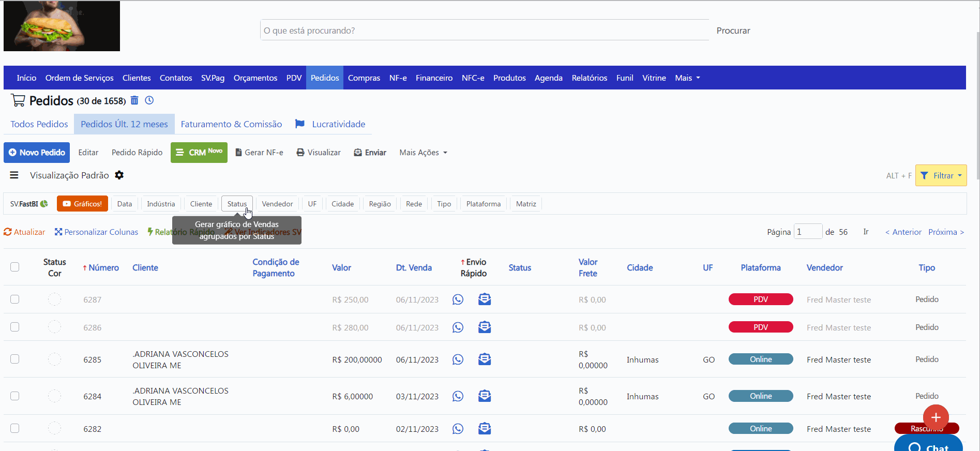The height and width of the screenshot is (451, 980).
Task: Click WhatsApp icon for order 6286
Action: pos(458,327)
